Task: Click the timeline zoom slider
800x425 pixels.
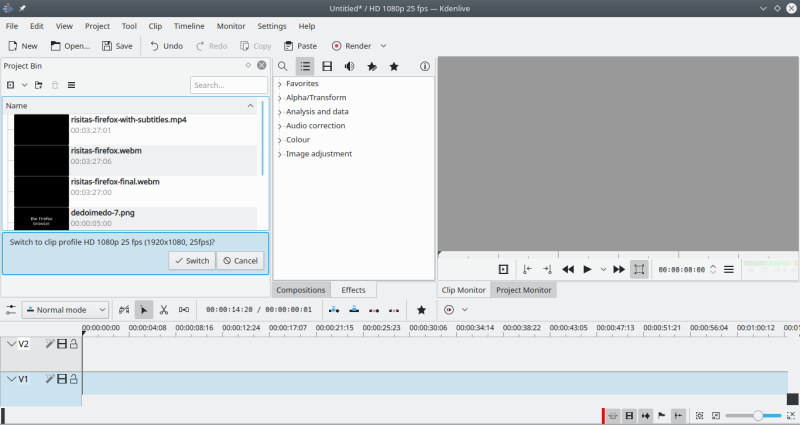Action: (x=758, y=415)
